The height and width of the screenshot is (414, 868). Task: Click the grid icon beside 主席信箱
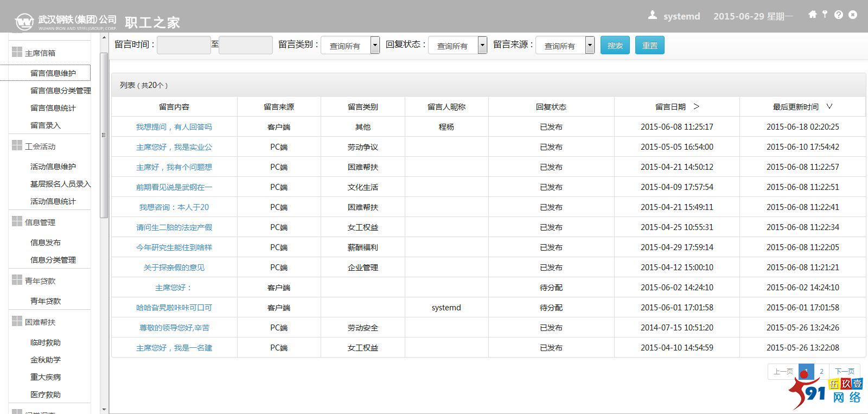coord(17,52)
